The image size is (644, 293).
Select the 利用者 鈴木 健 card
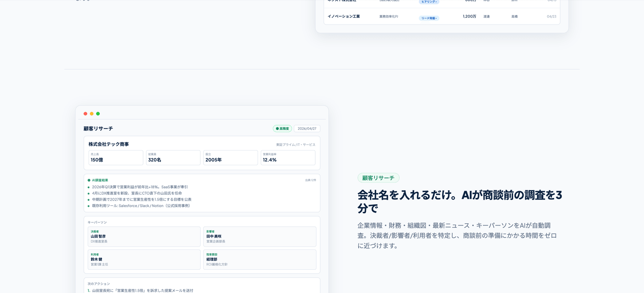(x=144, y=260)
